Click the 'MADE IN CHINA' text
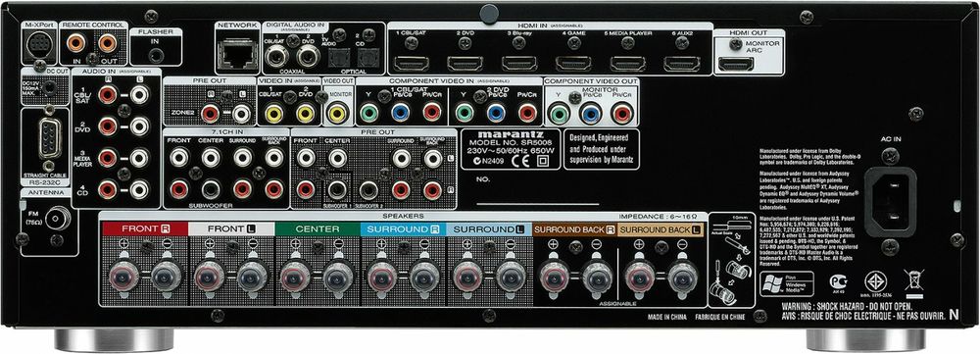980x354 pixels. point(666,317)
